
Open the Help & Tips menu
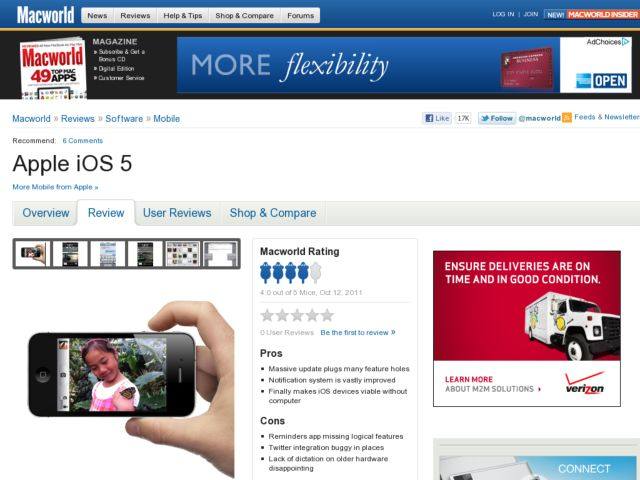(x=183, y=16)
